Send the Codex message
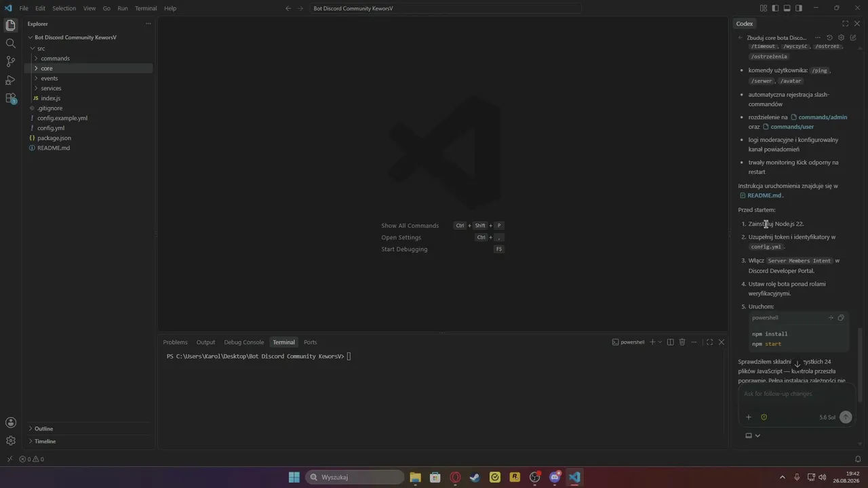This screenshot has height=488, width=868. (846, 417)
